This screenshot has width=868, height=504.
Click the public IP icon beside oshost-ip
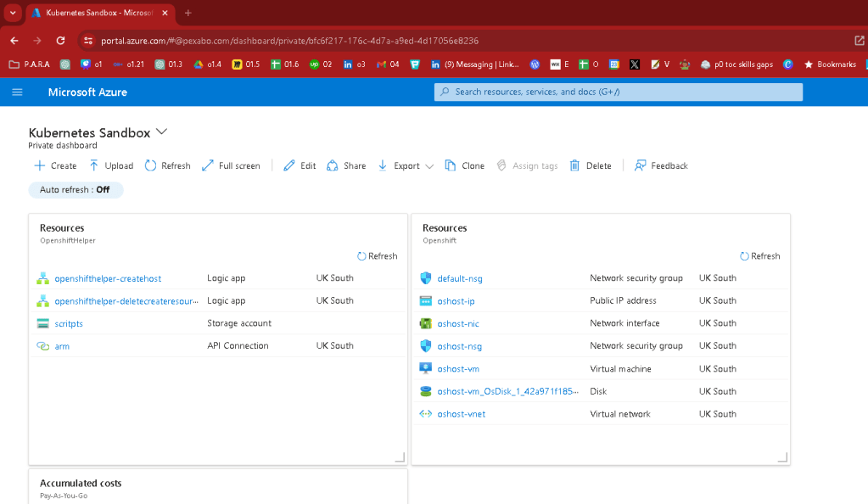click(x=426, y=300)
